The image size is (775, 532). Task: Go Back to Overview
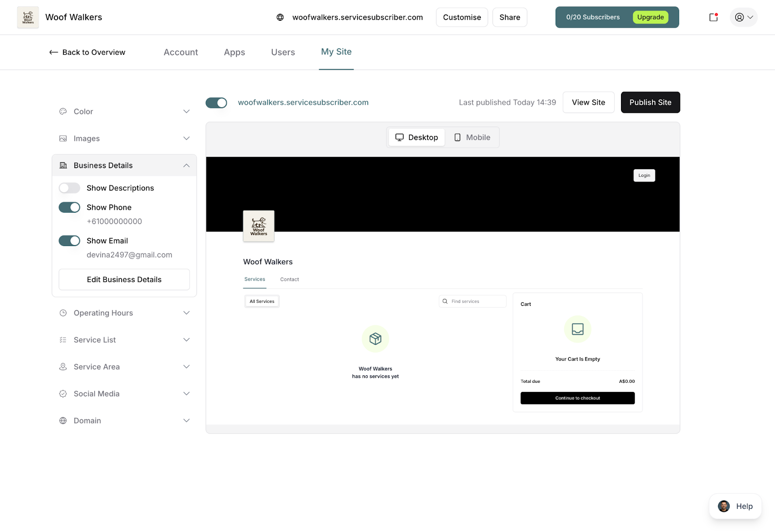tap(87, 52)
